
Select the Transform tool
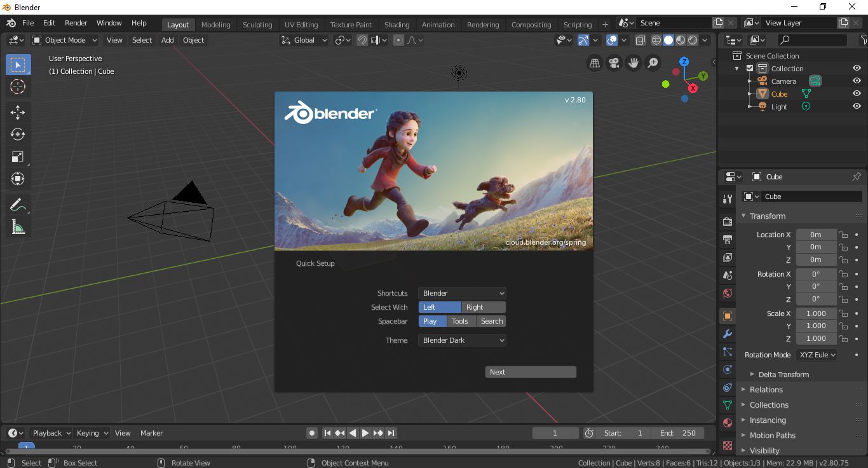click(x=18, y=179)
